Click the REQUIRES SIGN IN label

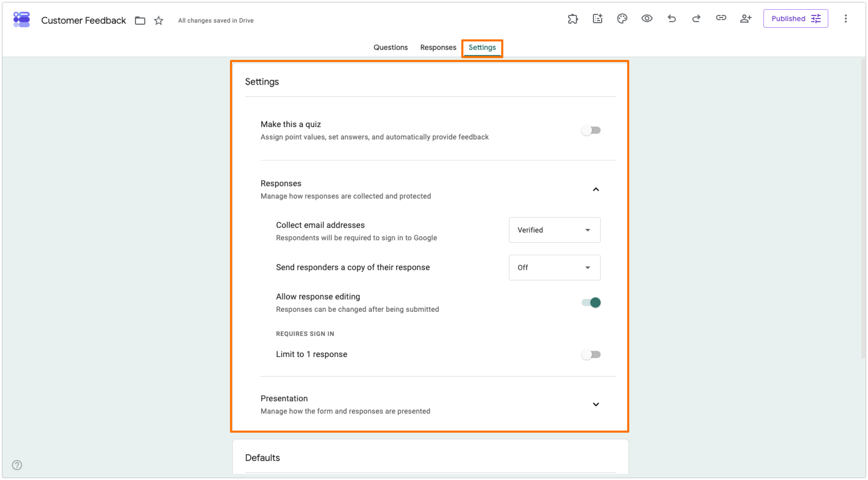305,334
